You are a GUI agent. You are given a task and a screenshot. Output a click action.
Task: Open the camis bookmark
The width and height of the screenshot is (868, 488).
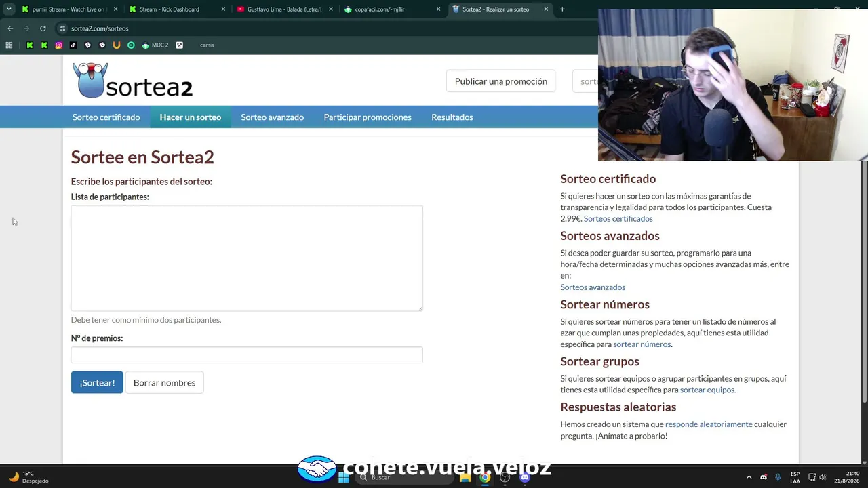207,45
